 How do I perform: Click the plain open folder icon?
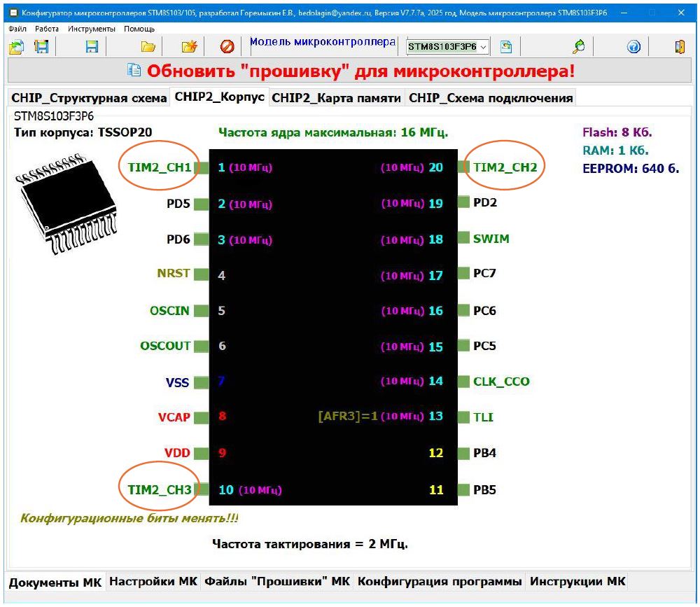click(148, 46)
